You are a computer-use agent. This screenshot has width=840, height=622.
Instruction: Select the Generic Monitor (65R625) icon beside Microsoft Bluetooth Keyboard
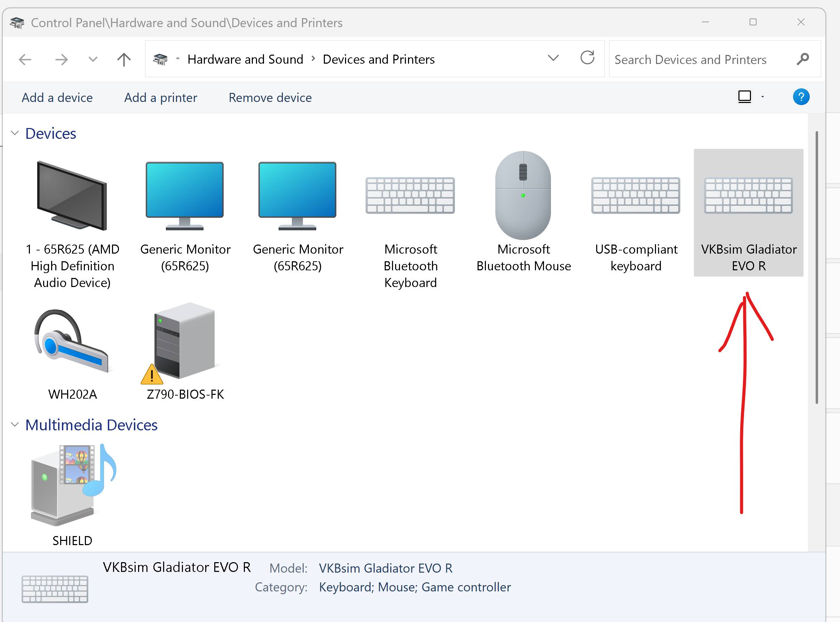[297, 196]
